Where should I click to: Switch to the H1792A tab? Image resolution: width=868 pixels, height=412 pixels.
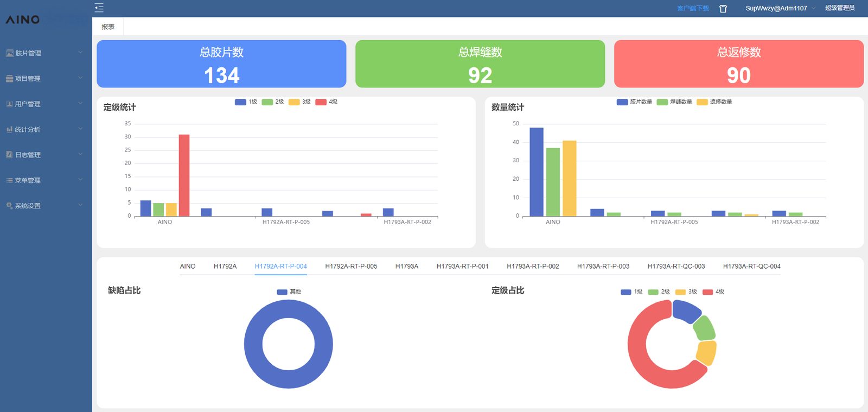[225, 267]
